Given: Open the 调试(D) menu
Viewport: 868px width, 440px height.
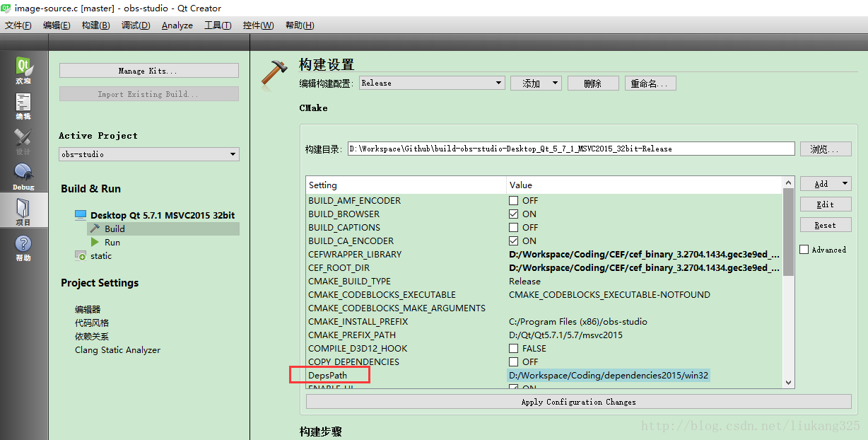Looking at the screenshot, I should (x=136, y=25).
